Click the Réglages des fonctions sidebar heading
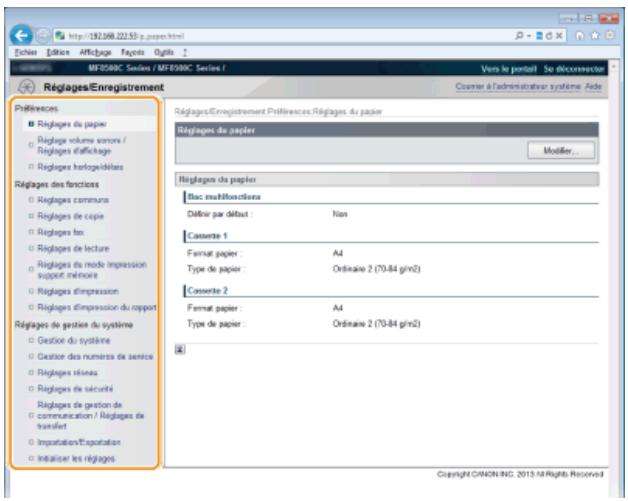Screen dimensions: 628x501 click(x=56, y=185)
